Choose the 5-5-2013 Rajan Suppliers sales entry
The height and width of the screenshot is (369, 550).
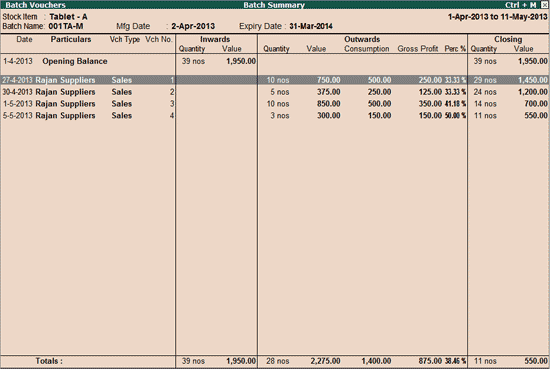point(274,115)
